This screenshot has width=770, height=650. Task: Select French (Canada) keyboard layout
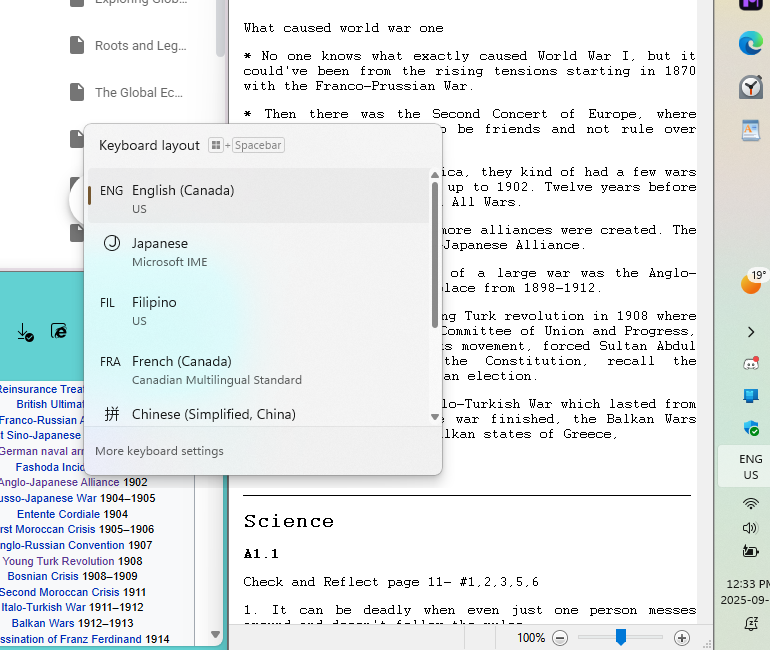258,370
